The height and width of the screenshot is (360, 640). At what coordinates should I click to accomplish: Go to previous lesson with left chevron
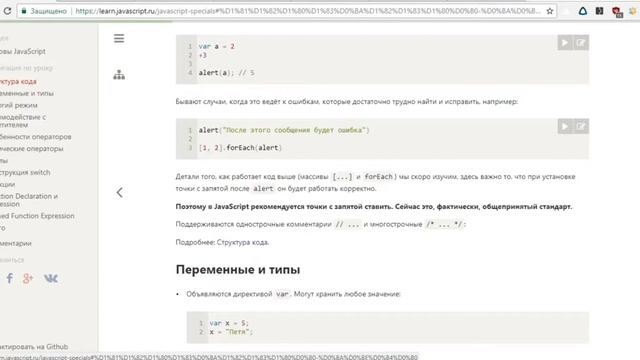point(119,192)
